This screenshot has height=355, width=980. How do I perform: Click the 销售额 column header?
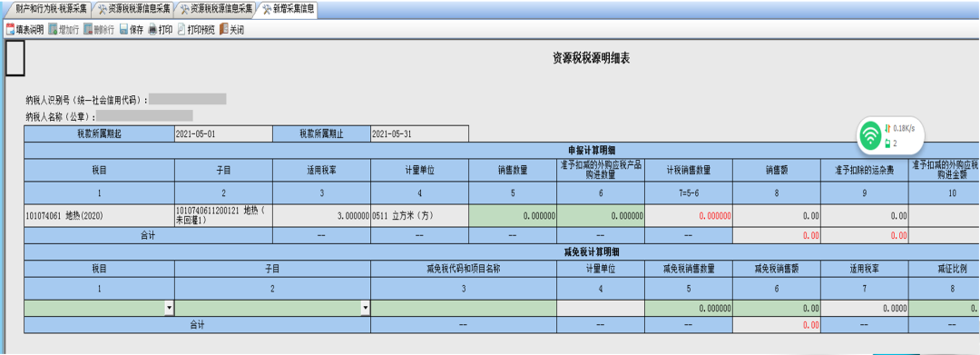(776, 170)
